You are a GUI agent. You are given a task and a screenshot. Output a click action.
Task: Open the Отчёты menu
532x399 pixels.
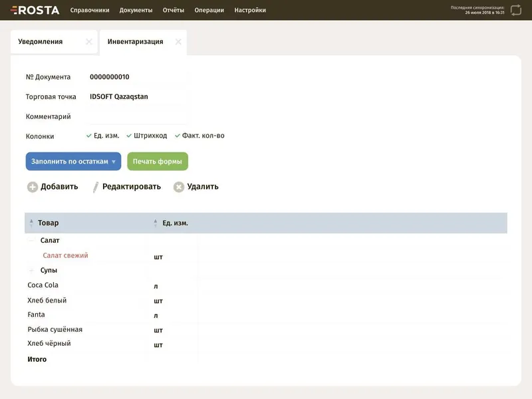[173, 10]
